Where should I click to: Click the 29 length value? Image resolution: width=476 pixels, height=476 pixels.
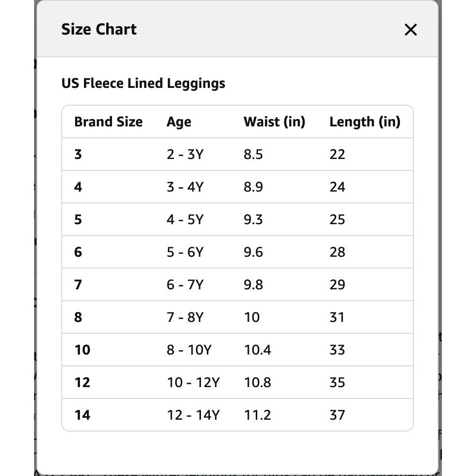point(337,284)
